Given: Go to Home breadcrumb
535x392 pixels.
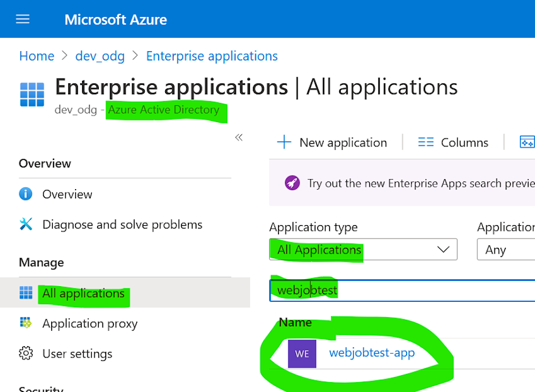Looking at the screenshot, I should coord(37,56).
